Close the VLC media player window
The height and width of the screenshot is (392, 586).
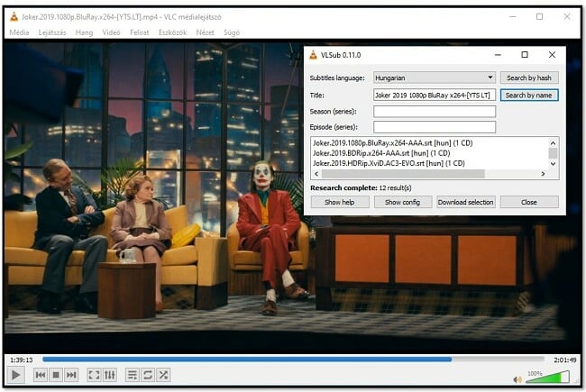pos(567,17)
